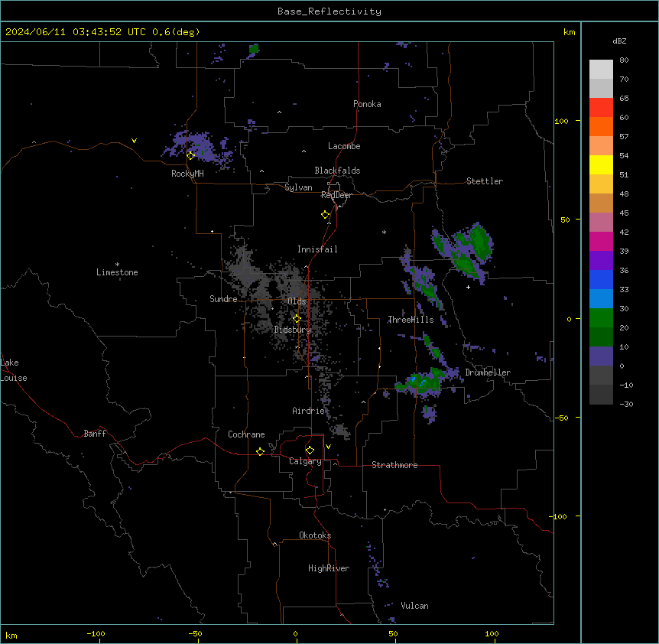Click the Stettler city label
This screenshot has height=644, width=659.
click(x=485, y=181)
